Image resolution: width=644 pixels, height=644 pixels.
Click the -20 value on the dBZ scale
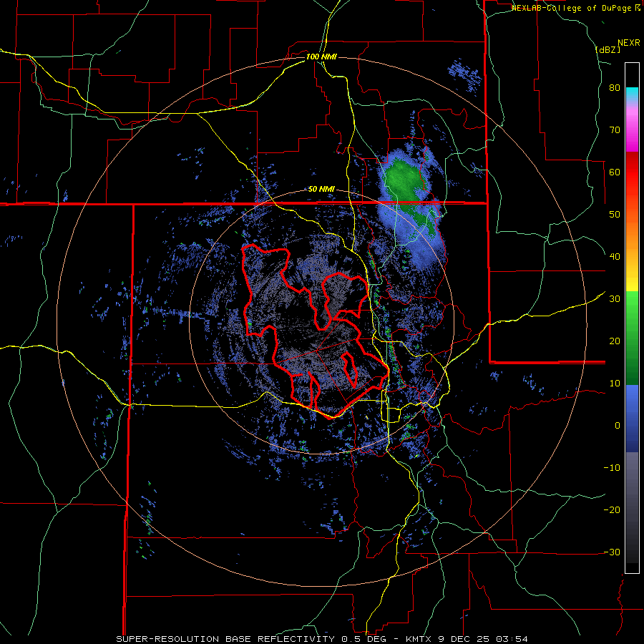[612, 509]
